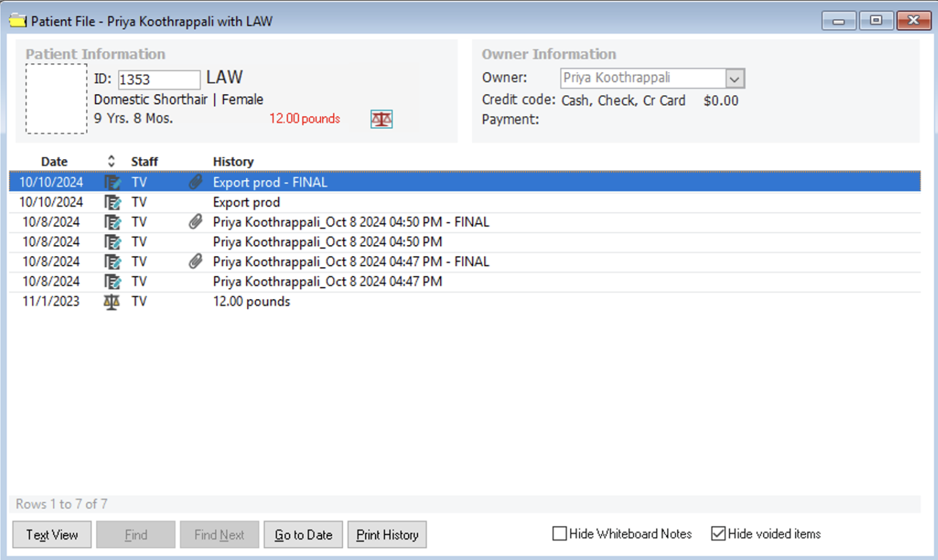Open the Go to Date dialog

[x=303, y=534]
